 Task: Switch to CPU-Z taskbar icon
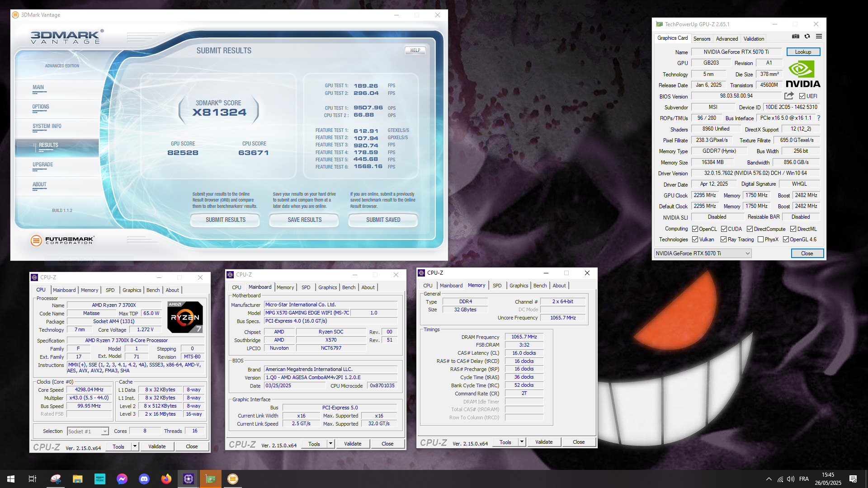pyautogui.click(x=189, y=479)
